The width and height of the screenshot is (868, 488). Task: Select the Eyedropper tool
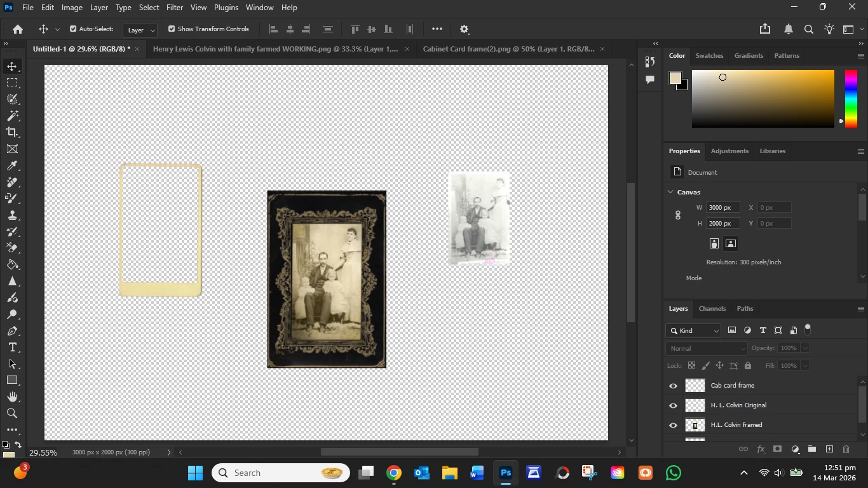coord(12,166)
